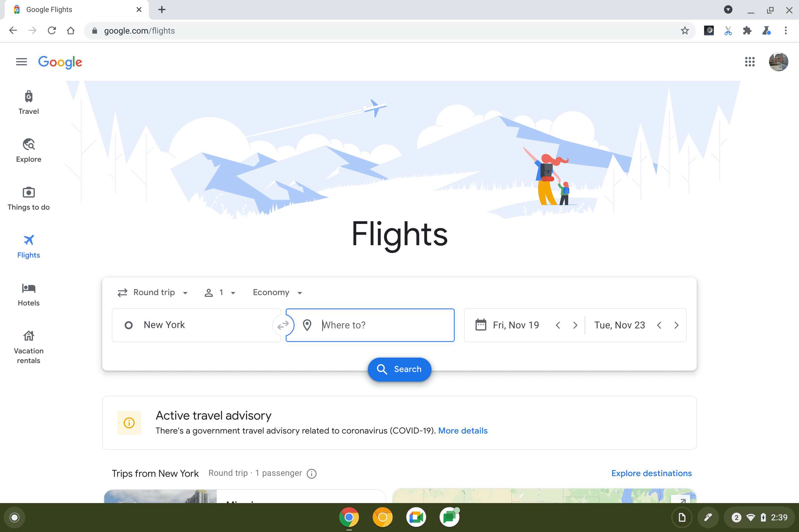Click the Search button
This screenshot has height=532, width=799.
point(399,369)
